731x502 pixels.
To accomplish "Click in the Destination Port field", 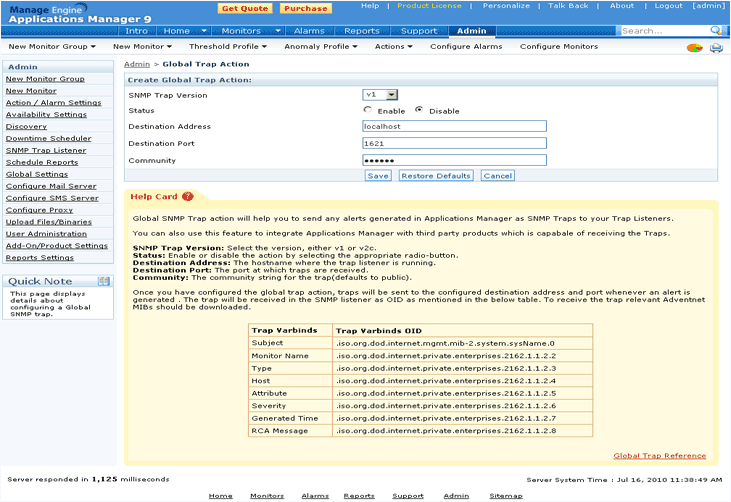I will pos(455,143).
